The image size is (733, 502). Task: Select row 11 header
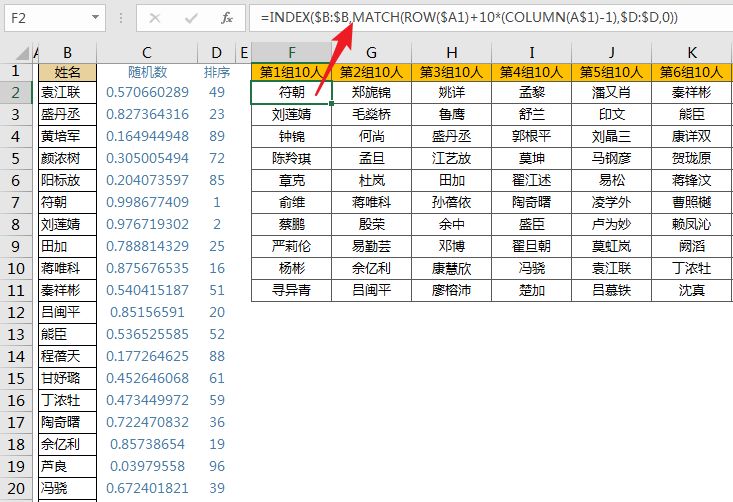coord(16,290)
